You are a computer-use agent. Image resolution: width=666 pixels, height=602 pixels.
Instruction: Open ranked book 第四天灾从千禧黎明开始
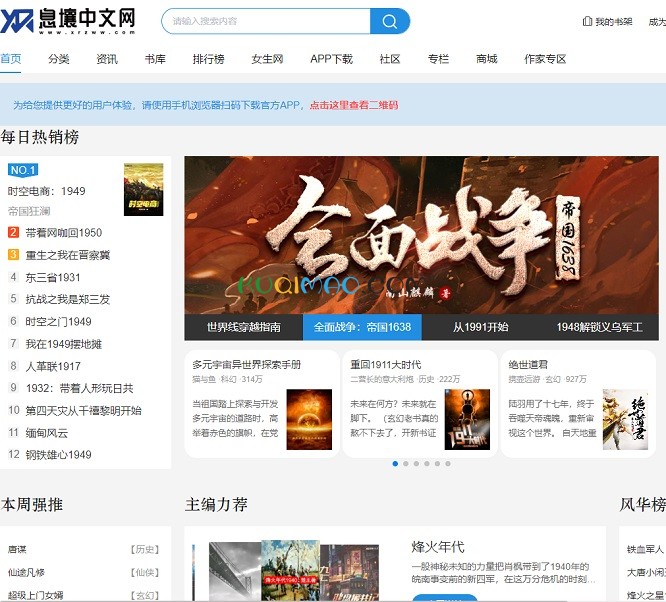[x=83, y=410]
